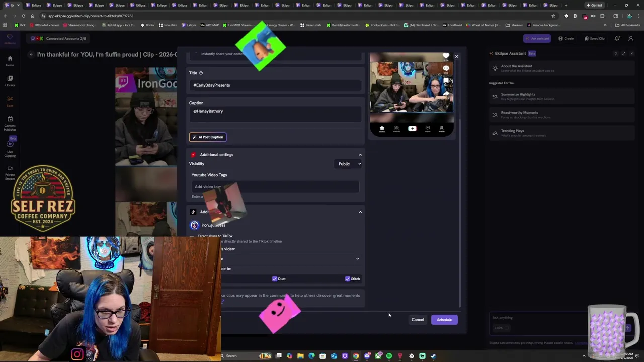Select Trending Plays suggestion
The image size is (644, 362).
tap(561, 133)
